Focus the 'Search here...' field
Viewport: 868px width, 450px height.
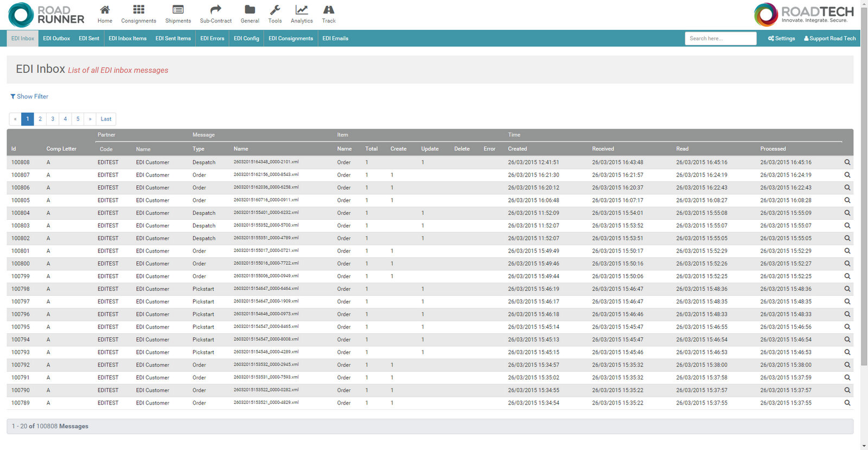tap(720, 39)
